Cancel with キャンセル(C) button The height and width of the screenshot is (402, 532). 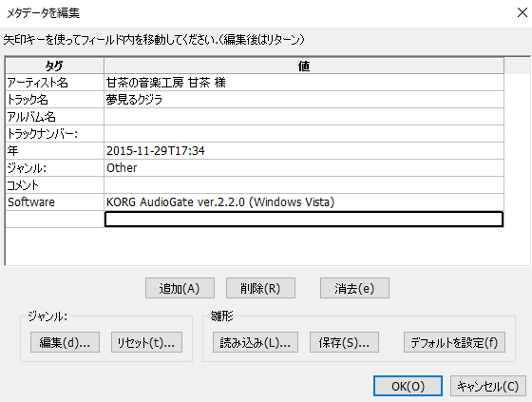click(488, 386)
